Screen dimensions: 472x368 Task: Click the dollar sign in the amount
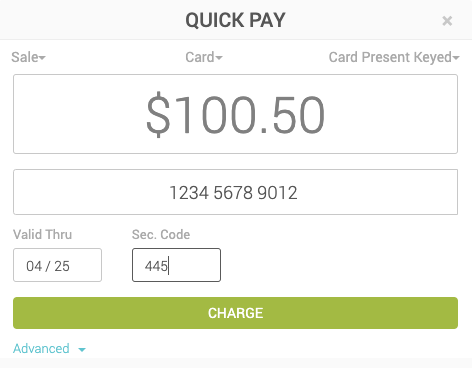coord(158,114)
